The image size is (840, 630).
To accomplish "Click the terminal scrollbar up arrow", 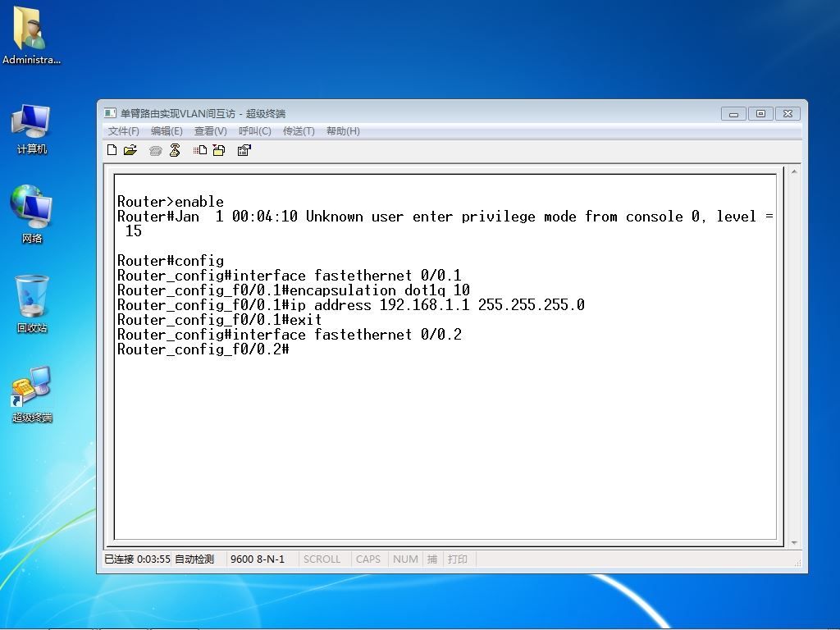I will (x=794, y=172).
